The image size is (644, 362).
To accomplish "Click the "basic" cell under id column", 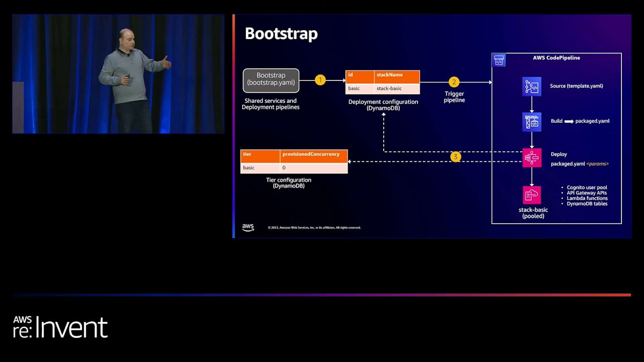I will pyautogui.click(x=360, y=88).
